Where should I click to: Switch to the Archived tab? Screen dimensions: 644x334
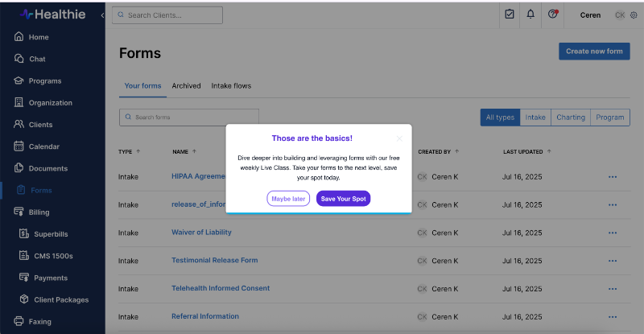coord(186,86)
